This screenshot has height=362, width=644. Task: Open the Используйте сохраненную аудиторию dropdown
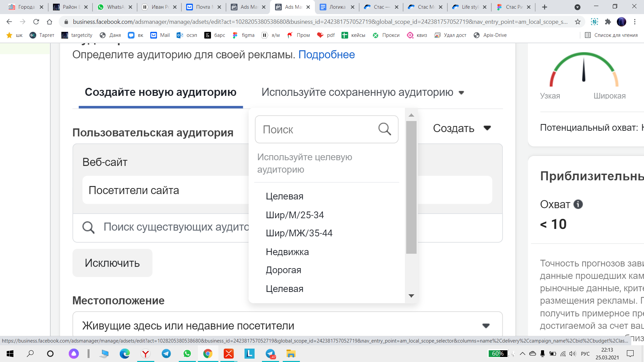pyautogui.click(x=363, y=92)
